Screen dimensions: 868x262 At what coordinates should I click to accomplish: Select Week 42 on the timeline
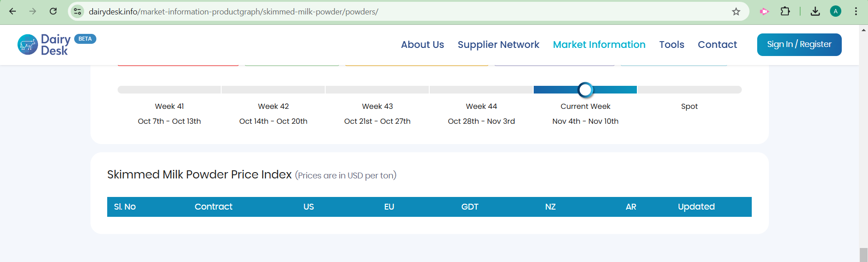coord(273,90)
